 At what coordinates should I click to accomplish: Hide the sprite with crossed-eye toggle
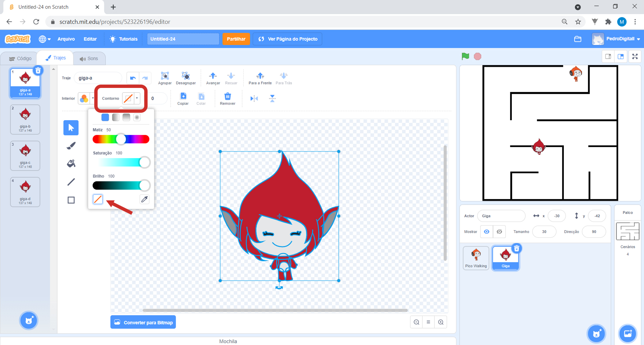point(499,232)
